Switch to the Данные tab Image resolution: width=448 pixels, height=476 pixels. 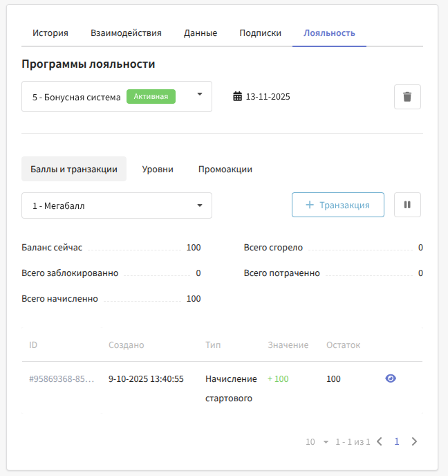[200, 33]
